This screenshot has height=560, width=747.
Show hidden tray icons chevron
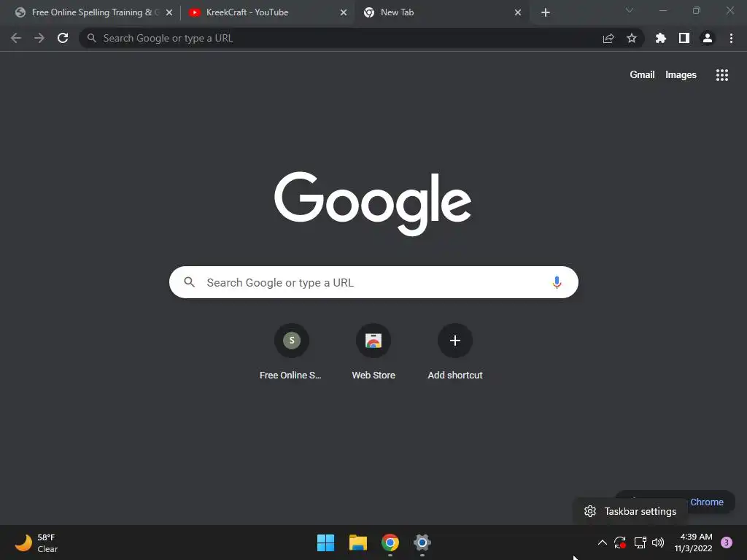(602, 542)
